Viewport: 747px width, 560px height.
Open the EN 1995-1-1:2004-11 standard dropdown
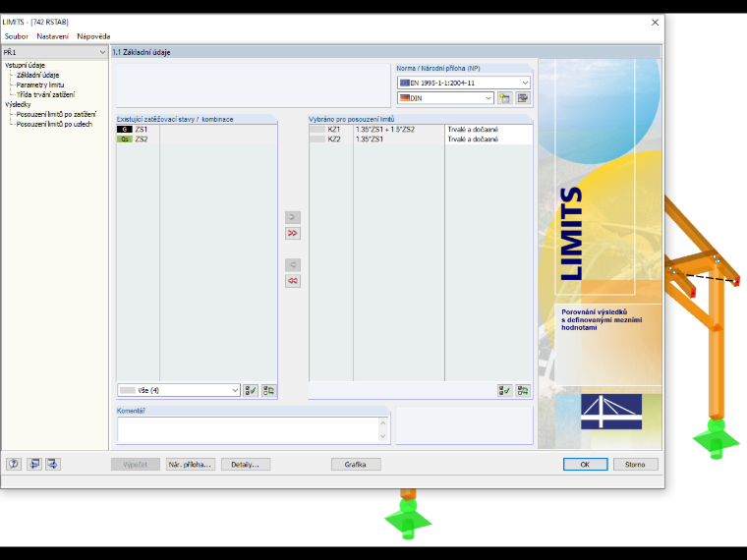tap(464, 83)
